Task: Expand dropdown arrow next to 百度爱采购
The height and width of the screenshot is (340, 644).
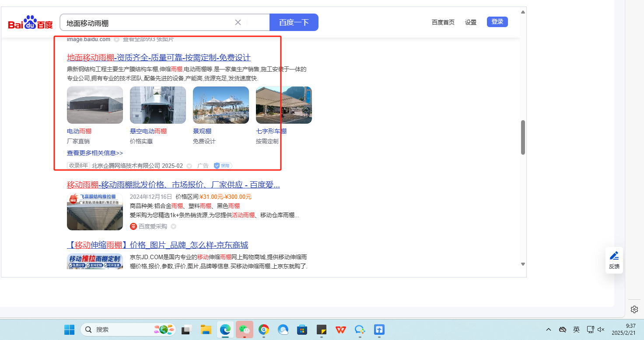Action: (173, 226)
